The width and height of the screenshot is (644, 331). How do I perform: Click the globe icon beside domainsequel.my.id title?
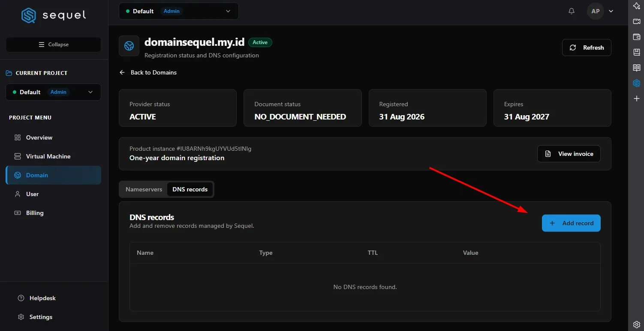pyautogui.click(x=129, y=46)
